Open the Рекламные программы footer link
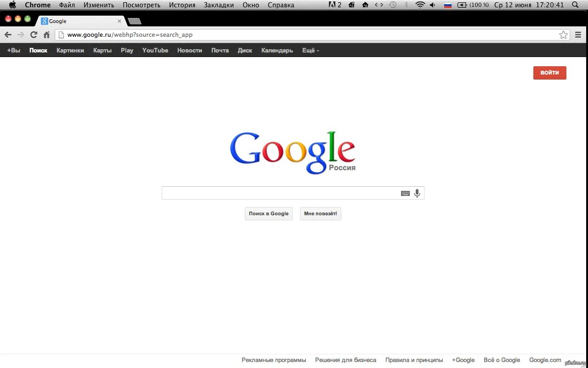588x368 pixels. [274, 360]
